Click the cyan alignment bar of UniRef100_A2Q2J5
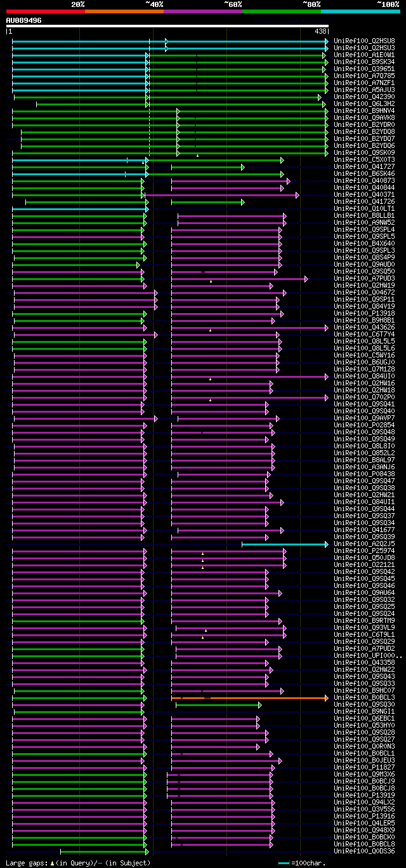 tap(285, 544)
